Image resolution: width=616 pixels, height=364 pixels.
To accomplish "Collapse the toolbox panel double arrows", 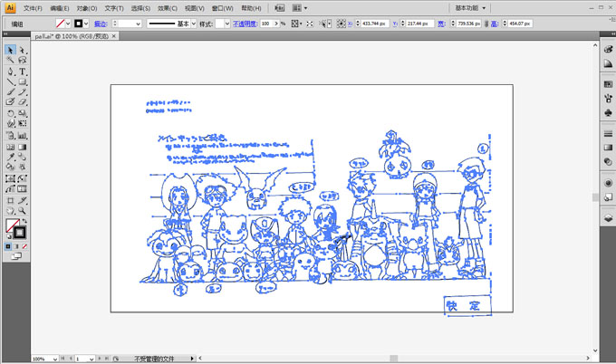I will pyautogui.click(x=5, y=34).
